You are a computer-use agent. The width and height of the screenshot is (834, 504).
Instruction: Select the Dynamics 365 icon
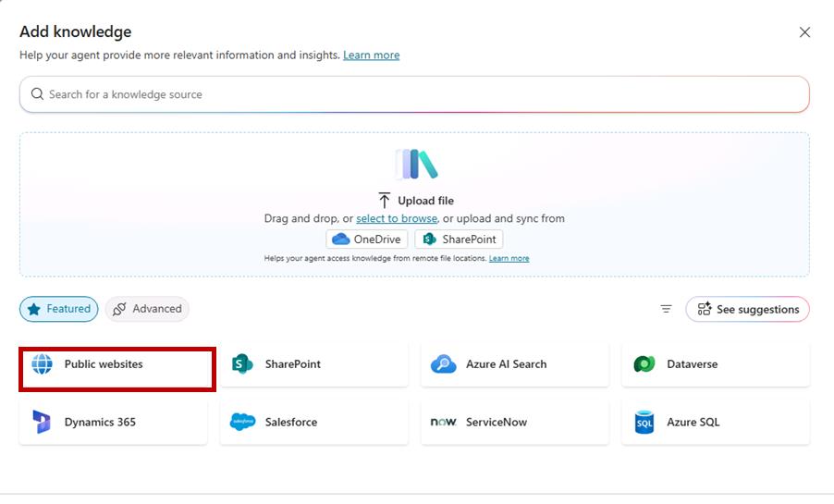[x=43, y=422]
